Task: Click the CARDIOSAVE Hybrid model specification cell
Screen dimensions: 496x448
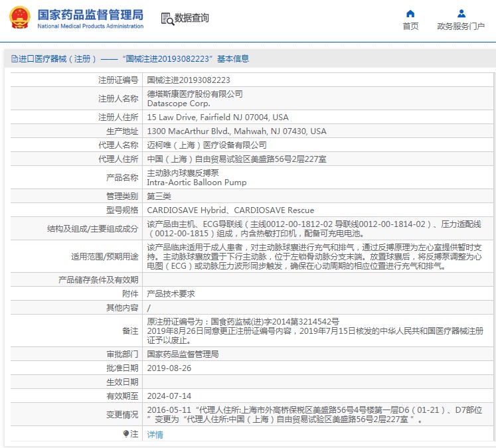Action: (x=230, y=210)
